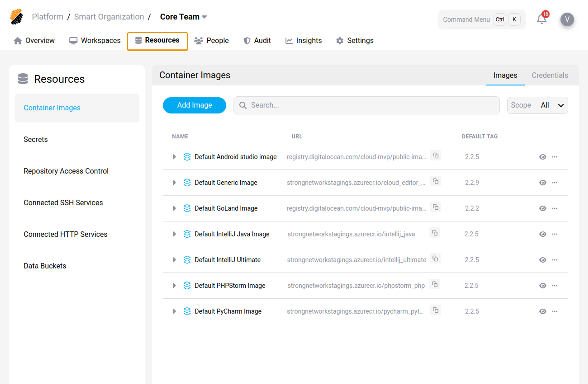Screen dimensions: 588x384
Task: Click the Smart Organization breadcrumb link
Action: click(x=109, y=17)
